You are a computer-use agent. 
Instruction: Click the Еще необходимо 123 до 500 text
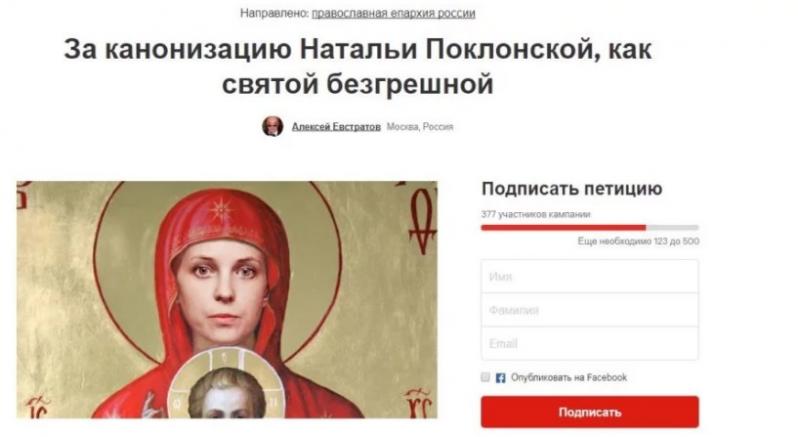click(x=638, y=241)
